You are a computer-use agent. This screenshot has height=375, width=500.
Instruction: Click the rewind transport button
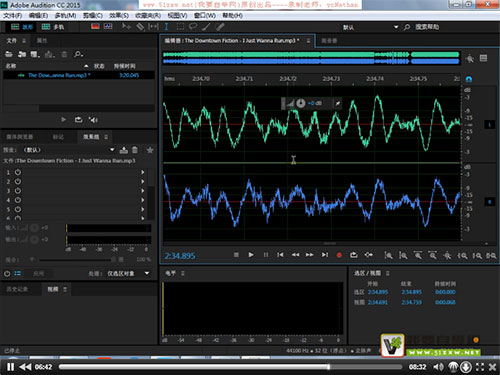coord(295,255)
